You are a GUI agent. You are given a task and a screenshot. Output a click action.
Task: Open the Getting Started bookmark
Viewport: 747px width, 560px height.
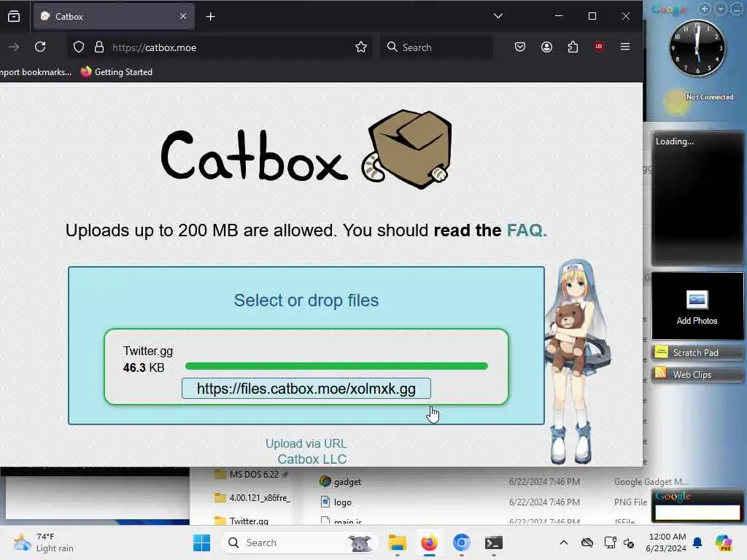click(x=117, y=72)
